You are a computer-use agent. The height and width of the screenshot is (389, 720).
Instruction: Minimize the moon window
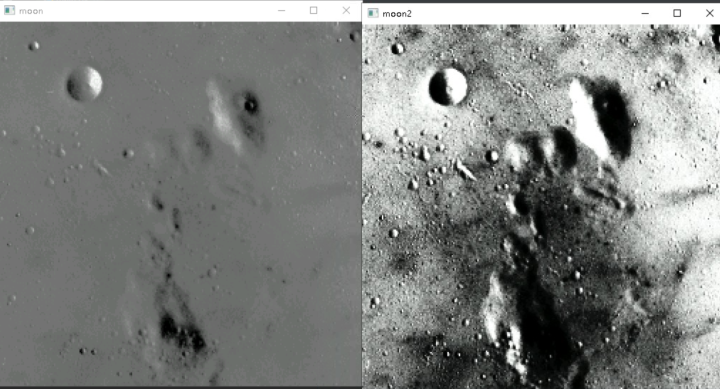click(281, 11)
